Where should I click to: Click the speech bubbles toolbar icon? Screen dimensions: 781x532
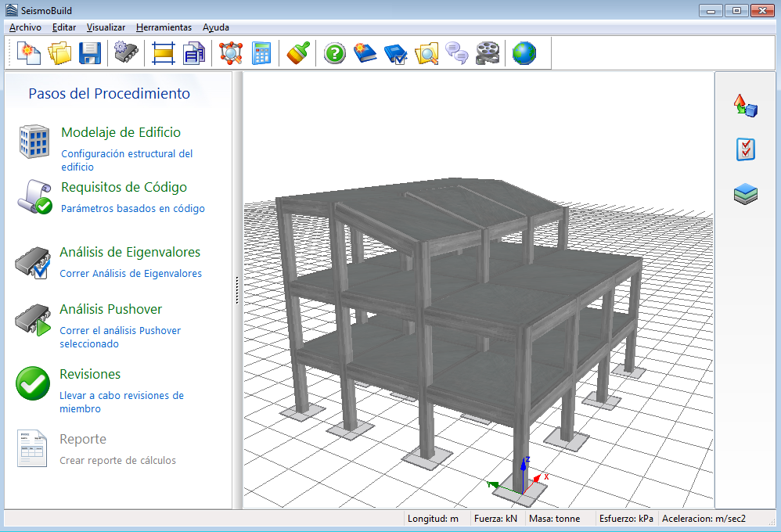(456, 53)
